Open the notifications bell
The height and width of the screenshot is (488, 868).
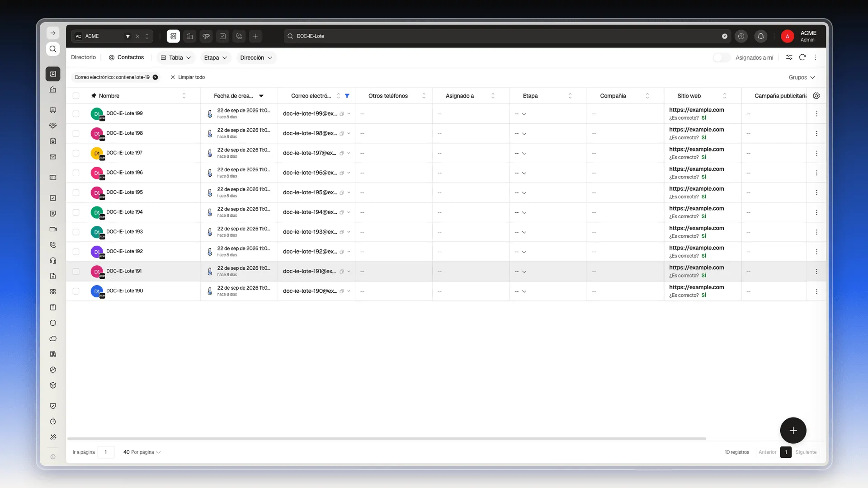click(x=761, y=36)
